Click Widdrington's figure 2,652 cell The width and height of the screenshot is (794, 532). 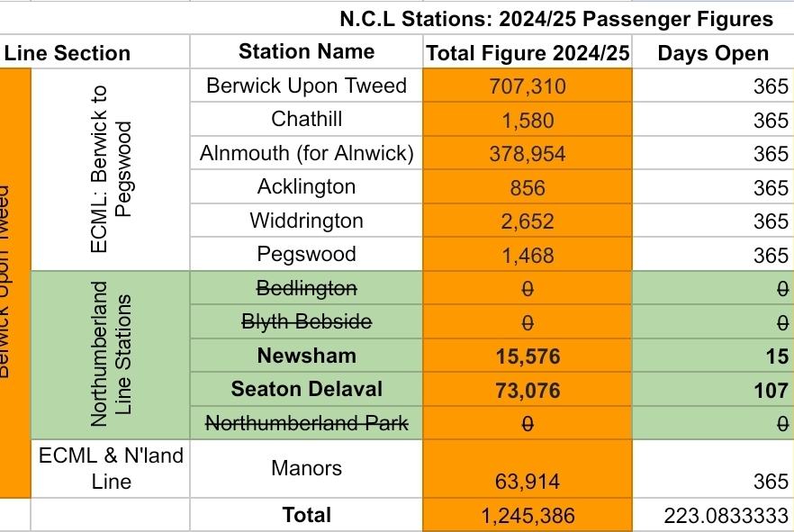(528, 221)
